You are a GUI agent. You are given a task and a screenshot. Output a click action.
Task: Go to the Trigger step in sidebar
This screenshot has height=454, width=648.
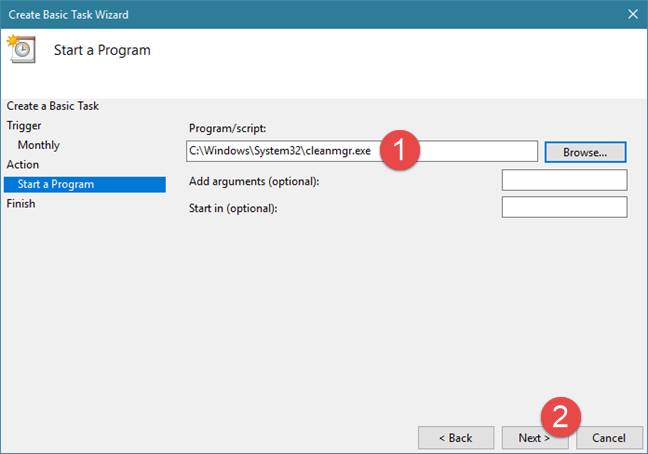click(24, 125)
